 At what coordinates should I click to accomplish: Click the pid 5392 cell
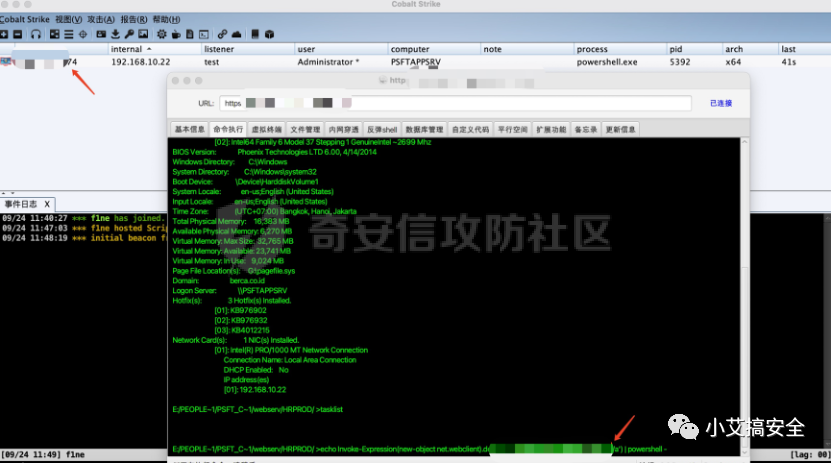[x=680, y=62]
